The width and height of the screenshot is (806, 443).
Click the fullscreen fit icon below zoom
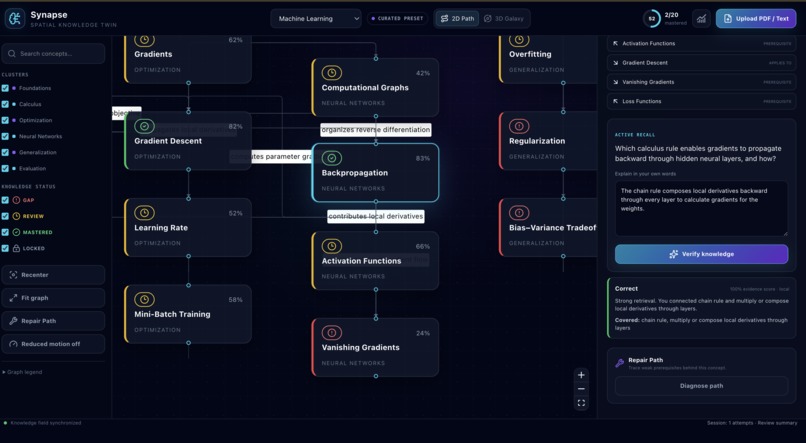pyautogui.click(x=581, y=403)
